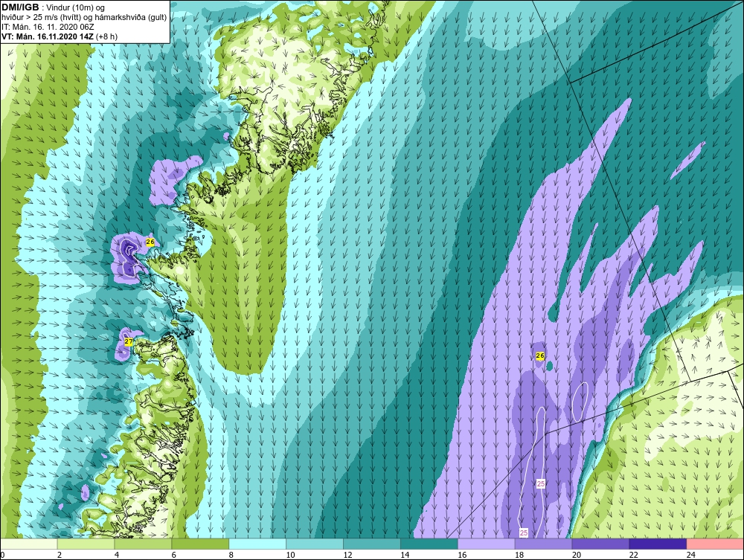Click the pink legend swatch above 24 m/s

point(715,544)
